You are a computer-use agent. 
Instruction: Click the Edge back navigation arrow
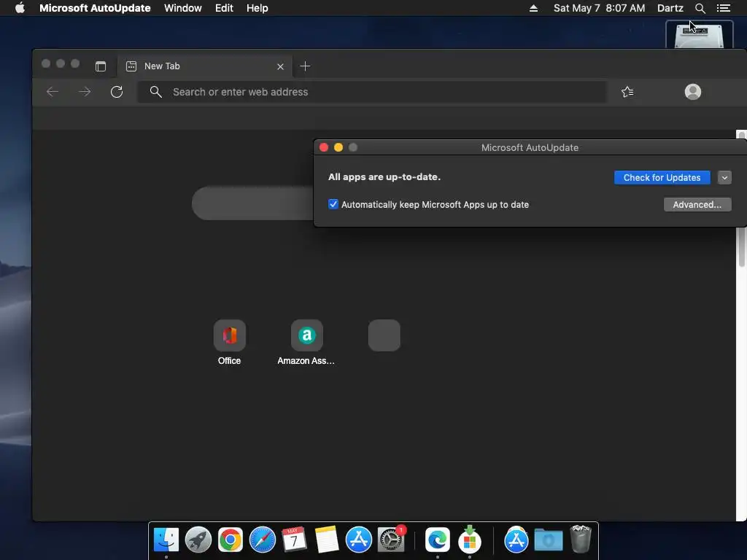click(53, 91)
